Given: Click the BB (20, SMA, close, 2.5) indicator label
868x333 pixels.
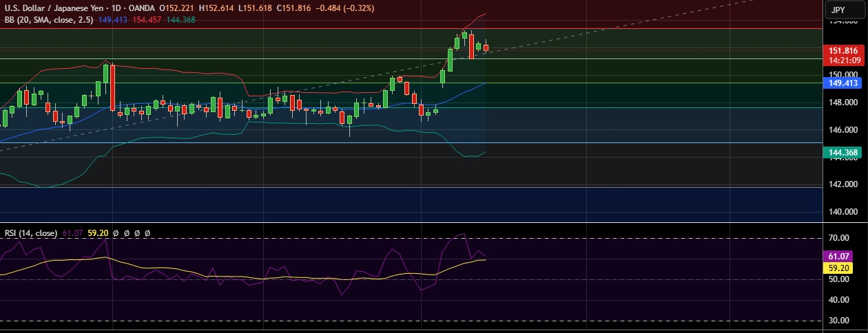Looking at the screenshot, I should tap(49, 20).
